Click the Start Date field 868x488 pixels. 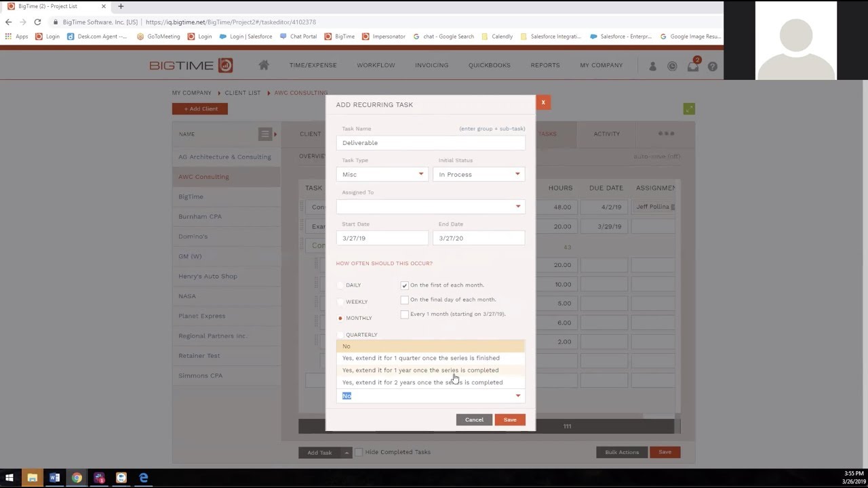[382, 238]
